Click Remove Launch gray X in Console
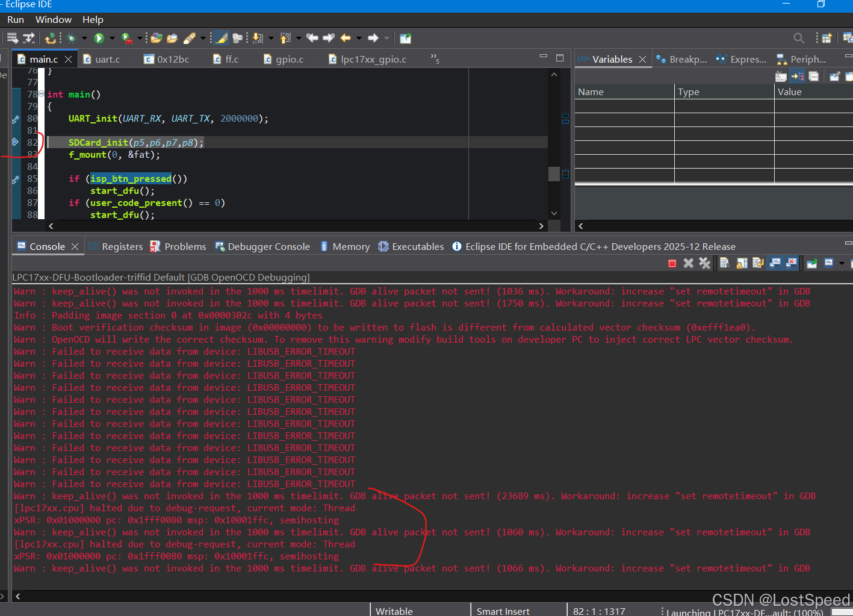This screenshot has width=853, height=616. click(689, 263)
